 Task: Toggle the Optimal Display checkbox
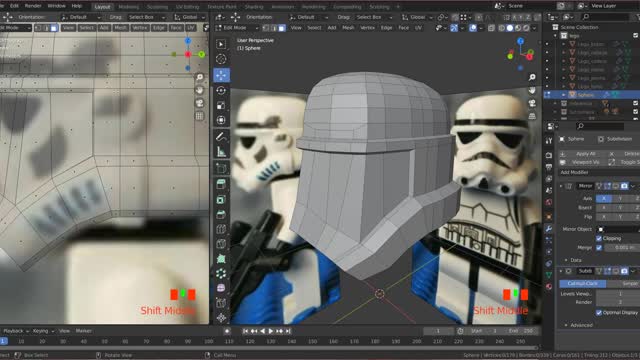(599, 313)
